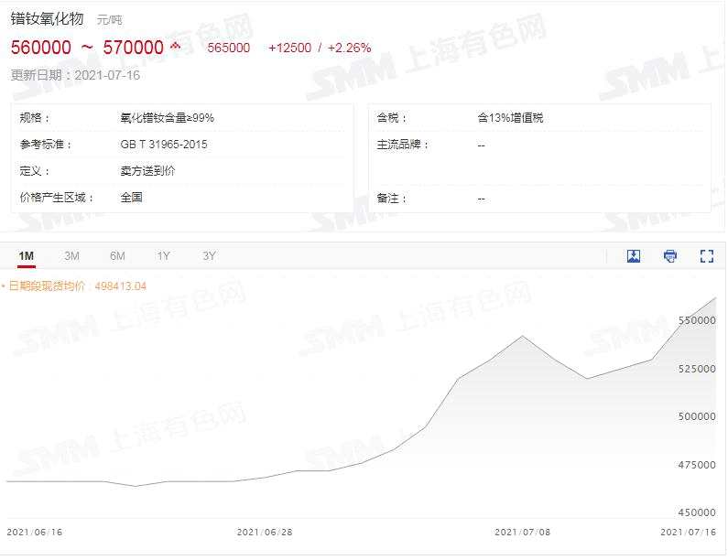Image resolution: width=728 pixels, height=560 pixels.
Task: Click the 2021/06/28 x-axis date
Action: (265, 533)
